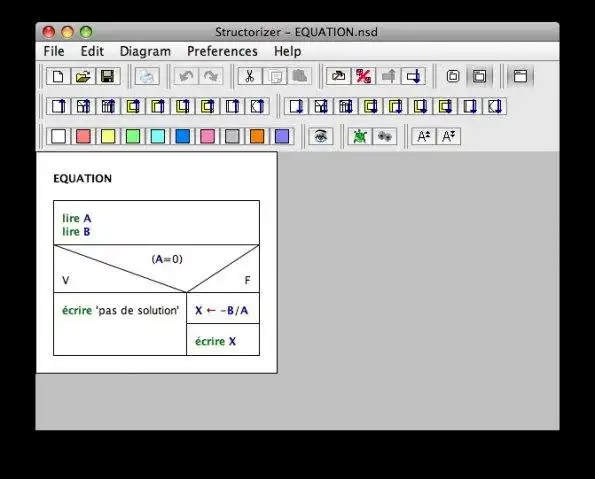Save the diagram with floppy icon
Image resolution: width=595 pixels, height=479 pixels.
(108, 76)
